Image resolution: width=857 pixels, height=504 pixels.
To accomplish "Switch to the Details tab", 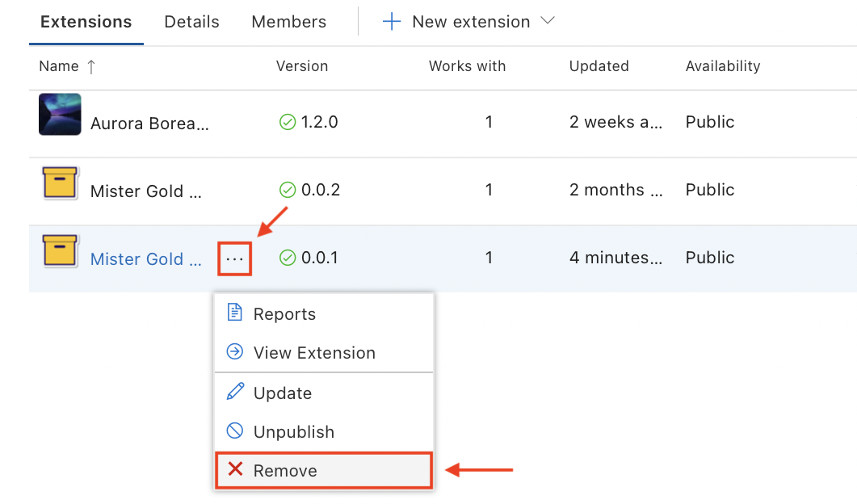I will 191,22.
